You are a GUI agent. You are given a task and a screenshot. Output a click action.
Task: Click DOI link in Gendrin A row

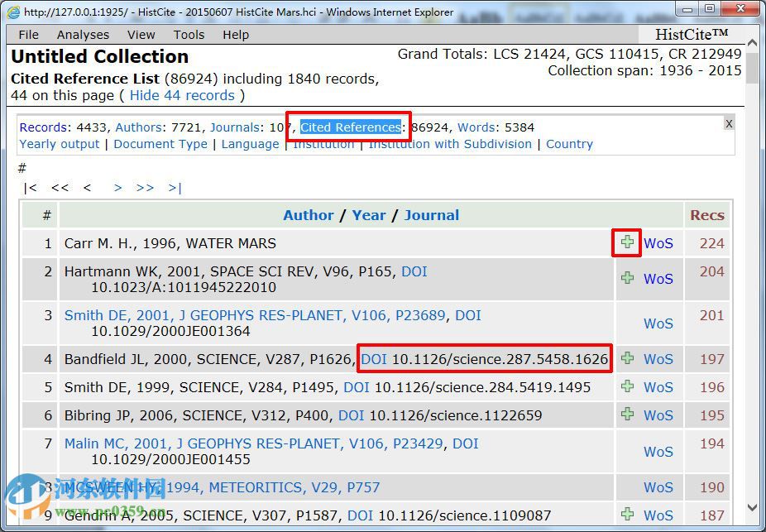(360, 516)
